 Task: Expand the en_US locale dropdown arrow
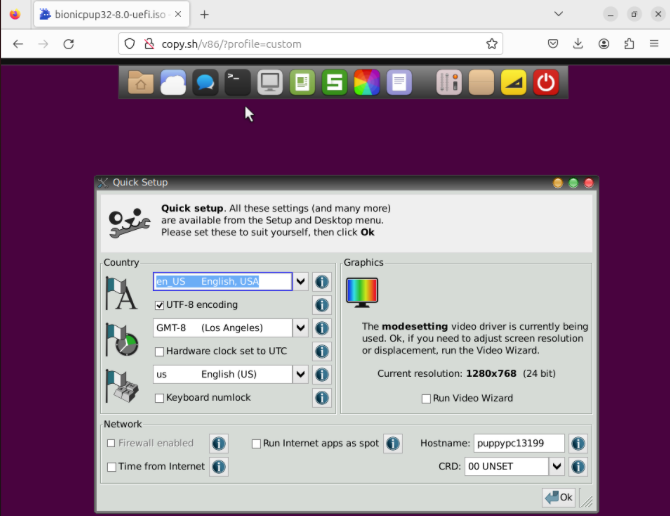pyautogui.click(x=301, y=282)
